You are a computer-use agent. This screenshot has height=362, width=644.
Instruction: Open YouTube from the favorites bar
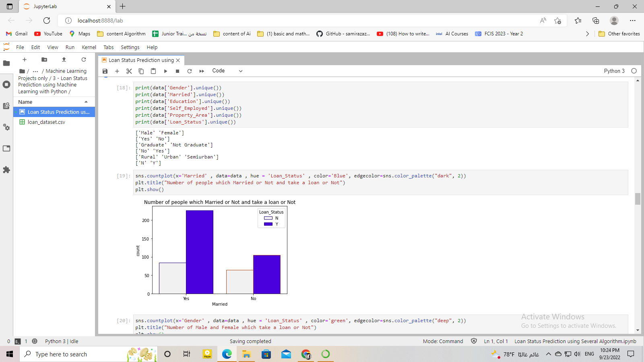[48, 34]
